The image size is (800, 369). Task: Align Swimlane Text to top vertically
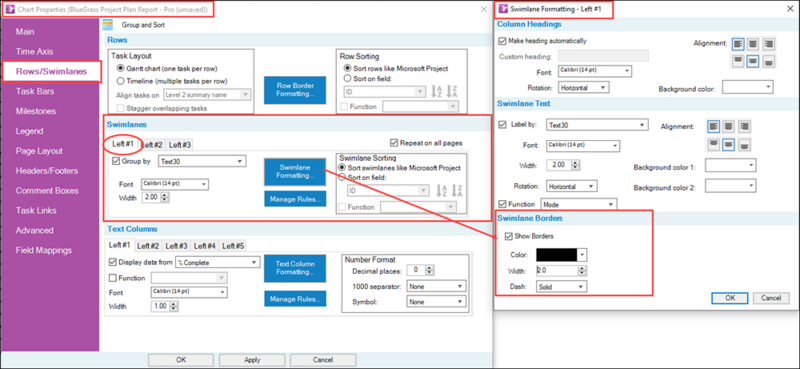pyautogui.click(x=714, y=145)
